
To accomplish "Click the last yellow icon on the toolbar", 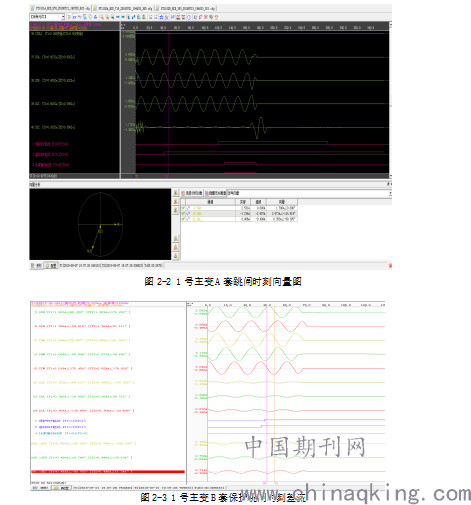I will [x=216, y=17].
